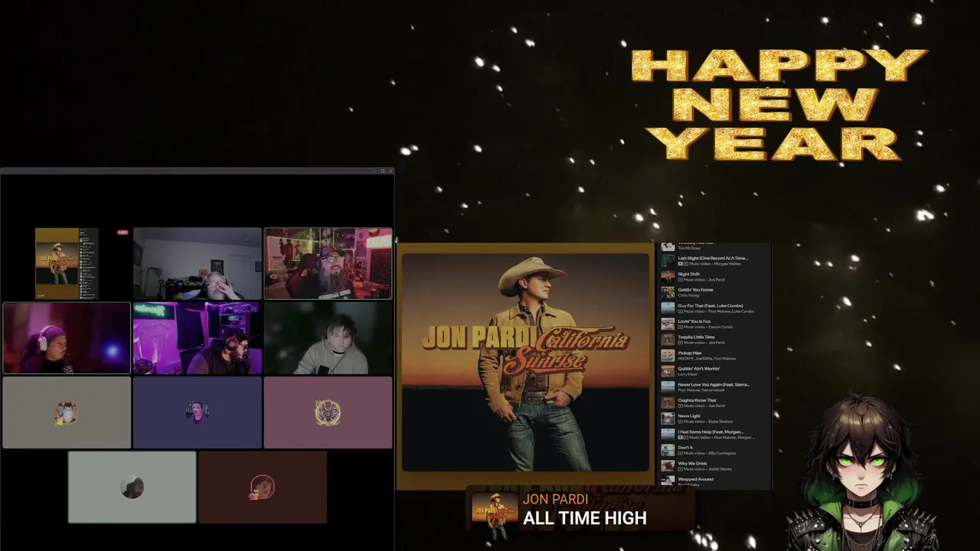Close the video call window
Image resolution: width=980 pixels, height=551 pixels.
390,171
